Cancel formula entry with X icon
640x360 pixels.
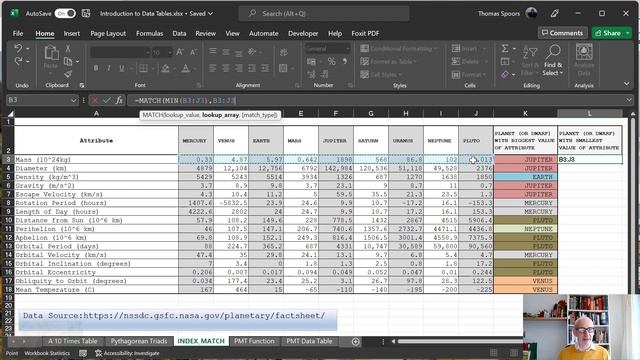(x=95, y=100)
